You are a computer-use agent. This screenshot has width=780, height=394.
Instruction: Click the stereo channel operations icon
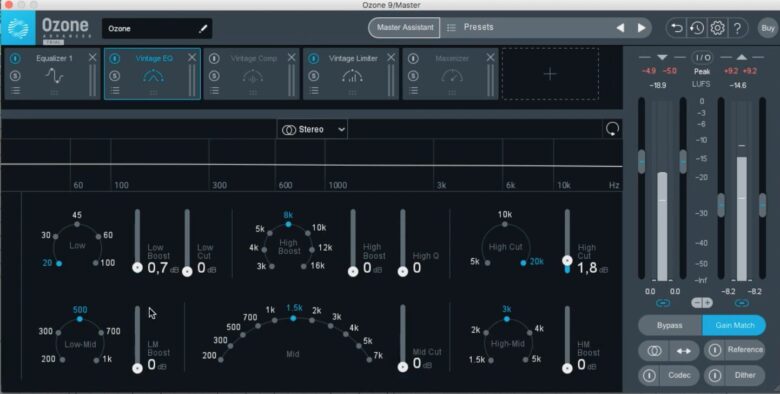pos(654,351)
